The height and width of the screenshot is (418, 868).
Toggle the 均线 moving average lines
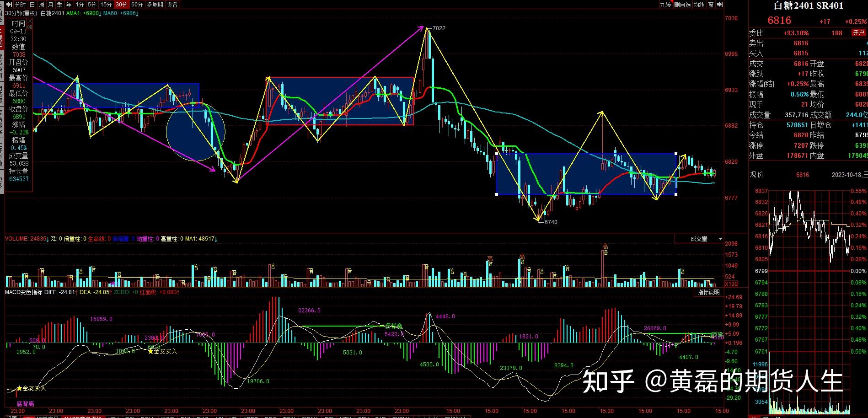(699, 5)
